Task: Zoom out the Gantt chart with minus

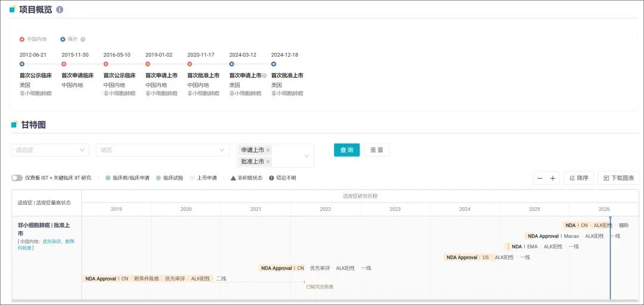Action: (x=540, y=178)
